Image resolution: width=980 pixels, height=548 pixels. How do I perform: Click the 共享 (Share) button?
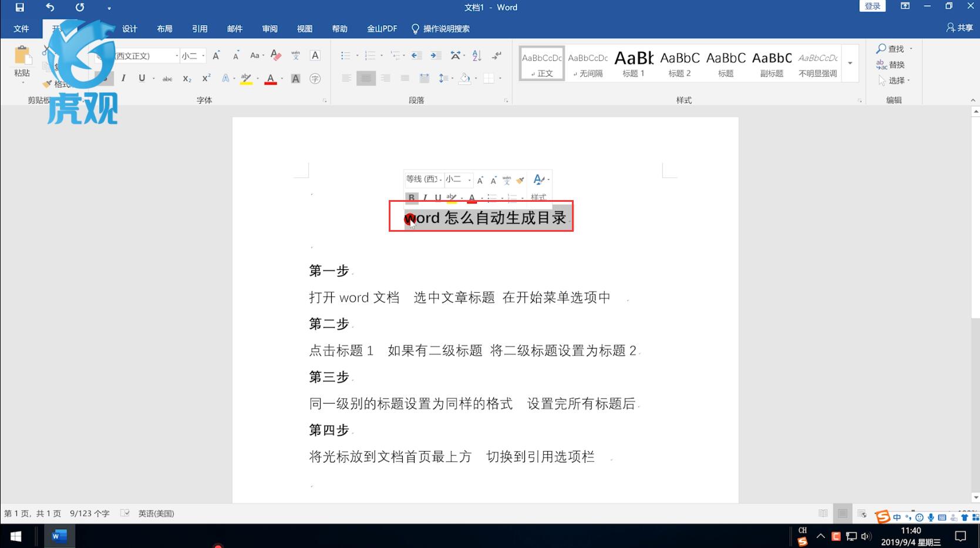click(959, 28)
